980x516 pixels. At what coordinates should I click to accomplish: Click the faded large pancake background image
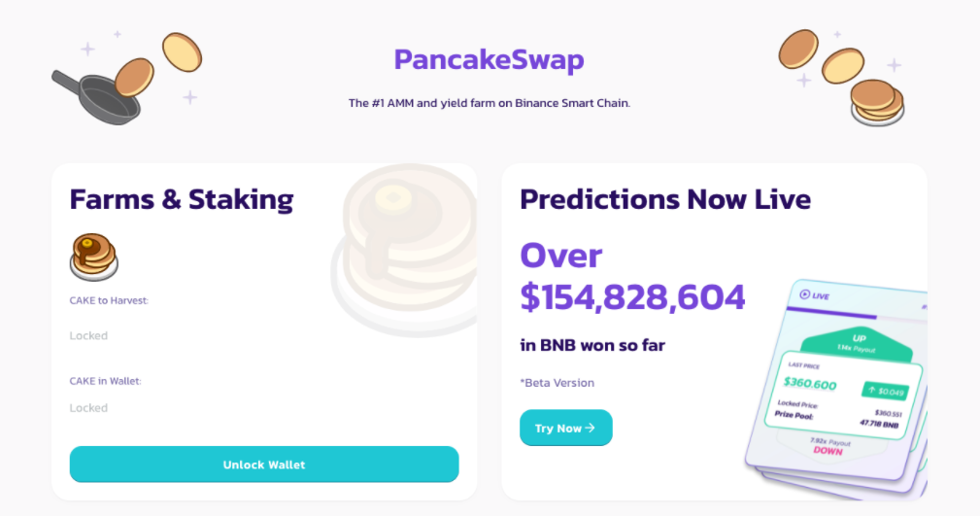tap(404, 249)
